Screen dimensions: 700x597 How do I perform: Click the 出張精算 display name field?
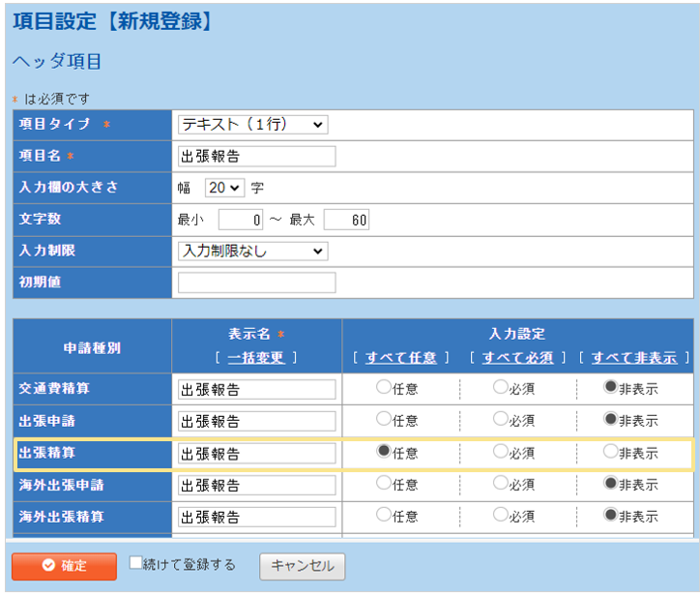[257, 453]
